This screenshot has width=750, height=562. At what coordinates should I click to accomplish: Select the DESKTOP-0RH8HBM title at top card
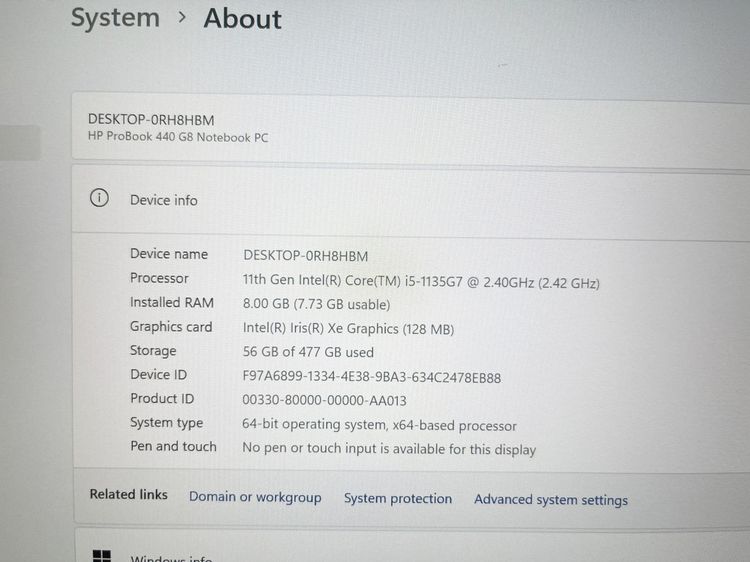(151, 120)
